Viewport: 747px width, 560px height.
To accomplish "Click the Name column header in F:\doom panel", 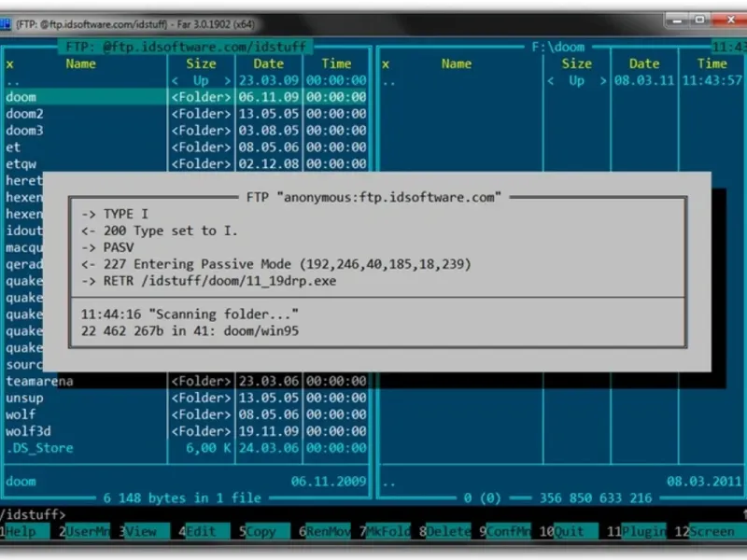I will [x=457, y=63].
